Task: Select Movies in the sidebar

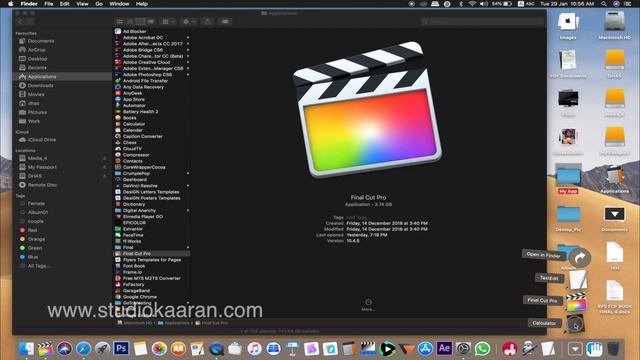Action: (x=37, y=94)
